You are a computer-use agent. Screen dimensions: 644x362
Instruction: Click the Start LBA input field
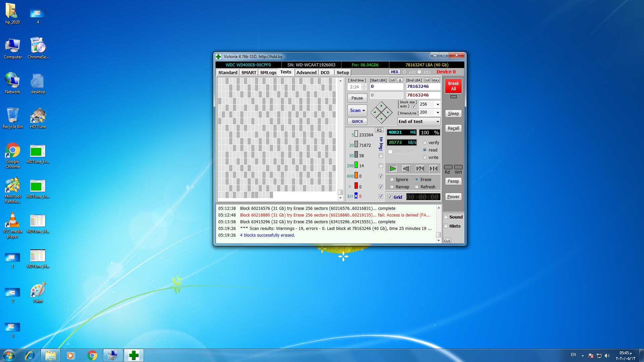[386, 86]
